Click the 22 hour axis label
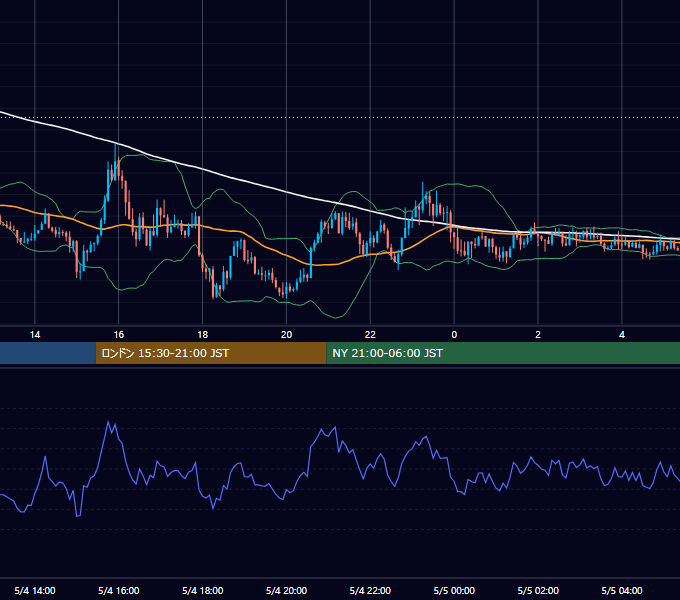 point(370,335)
